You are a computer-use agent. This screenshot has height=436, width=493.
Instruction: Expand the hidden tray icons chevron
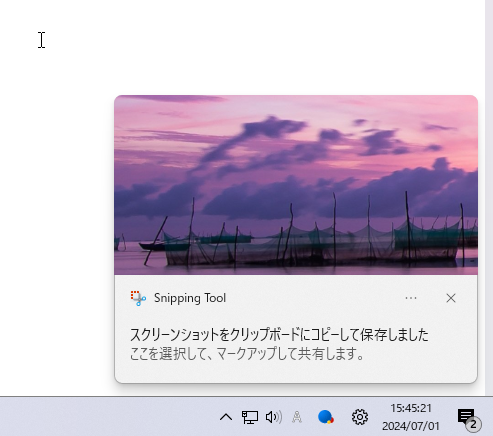click(226, 417)
